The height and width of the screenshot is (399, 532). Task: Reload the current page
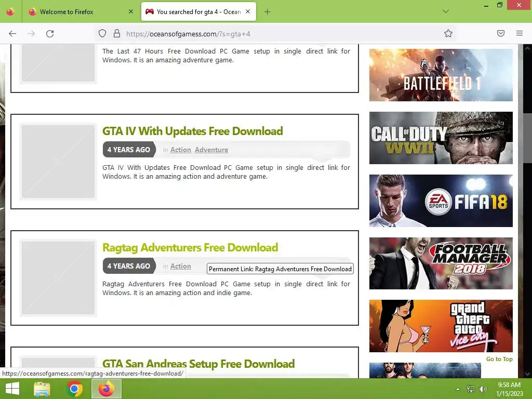pos(50,34)
